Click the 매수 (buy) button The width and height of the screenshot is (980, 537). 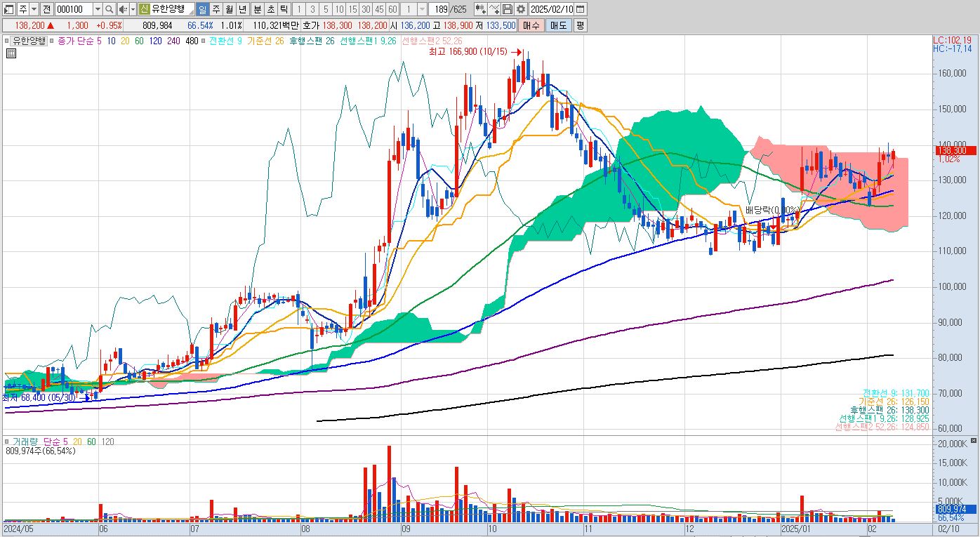tap(531, 25)
